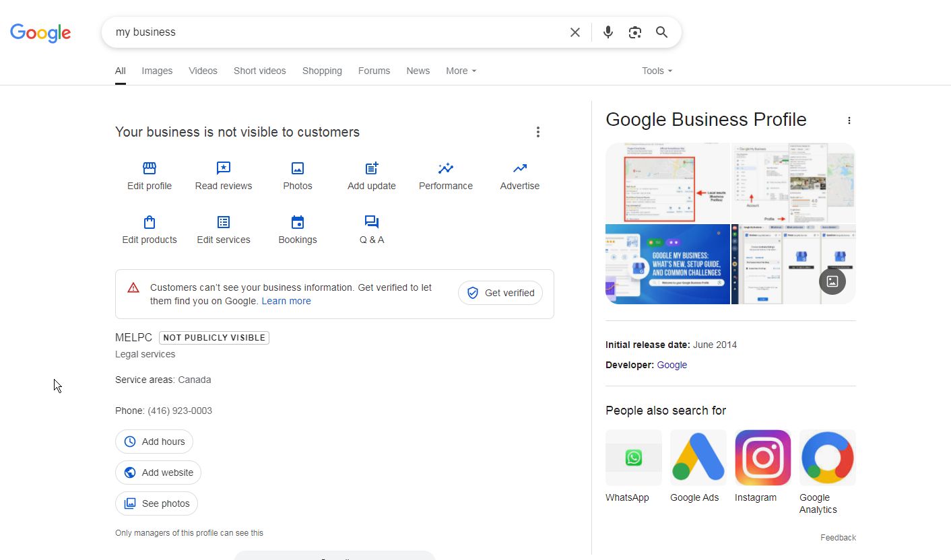Screen dimensions: 951x560
Task: Clear the search box with X
Action: pyautogui.click(x=575, y=32)
